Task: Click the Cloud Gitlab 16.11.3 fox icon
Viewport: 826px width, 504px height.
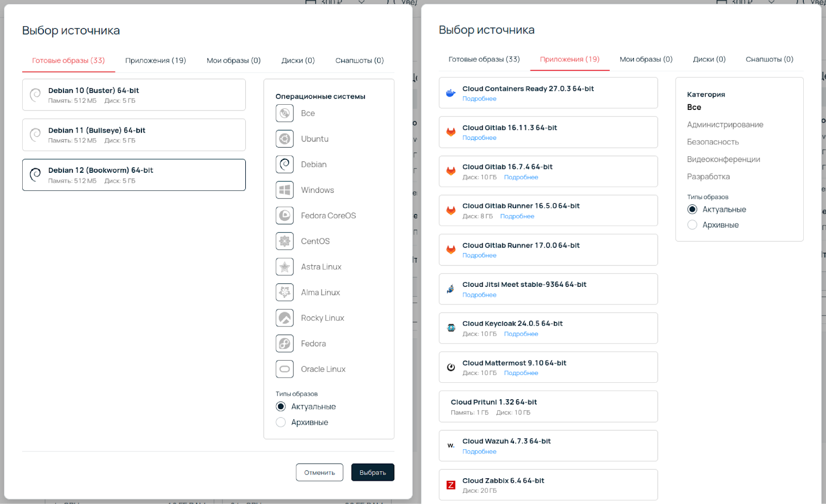Action: [451, 132]
